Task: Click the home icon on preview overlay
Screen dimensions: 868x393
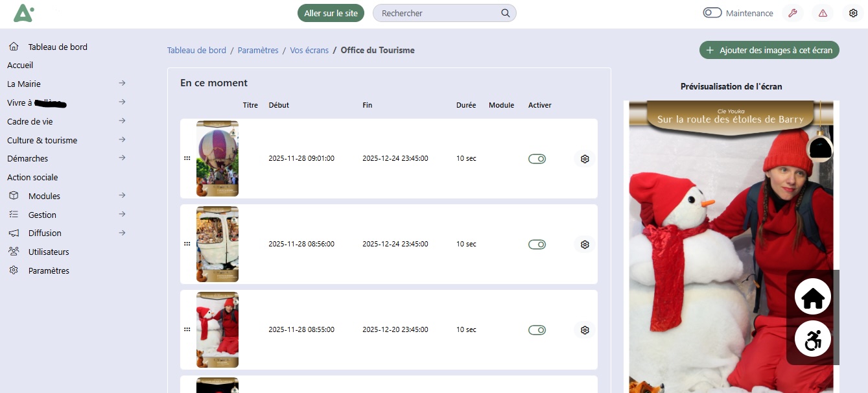Action: click(x=813, y=297)
